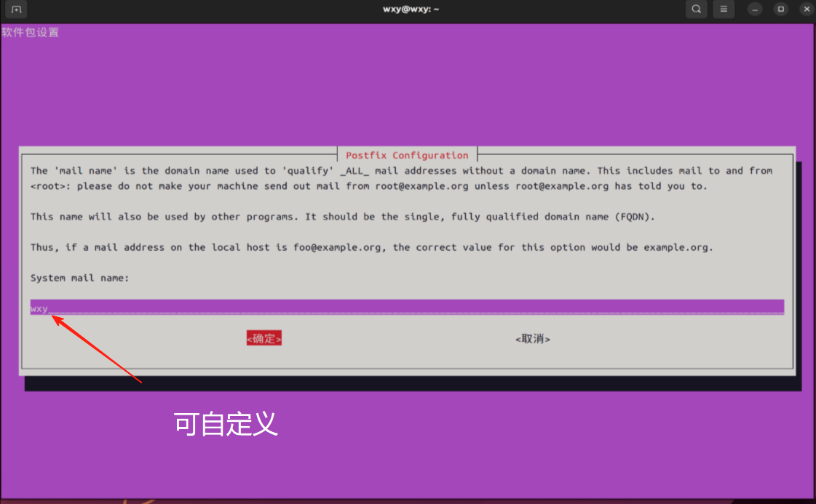Click the line starting '<root>: please do not'
The height and width of the screenshot is (504, 816).
coord(369,185)
